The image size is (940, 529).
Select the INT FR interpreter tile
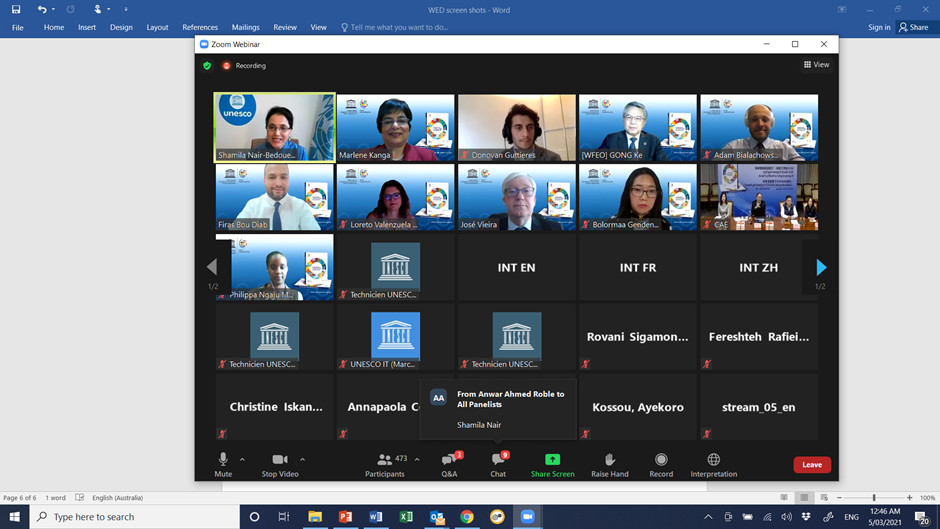click(x=638, y=267)
